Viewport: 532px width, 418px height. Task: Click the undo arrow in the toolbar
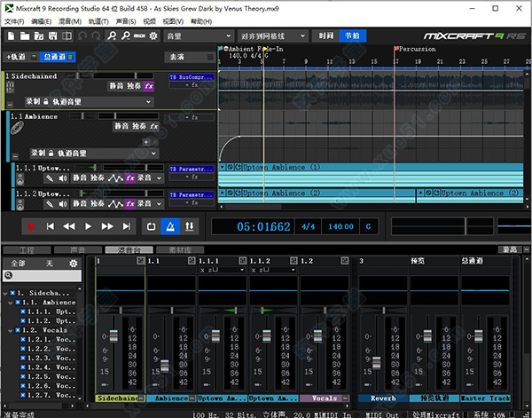82,35
